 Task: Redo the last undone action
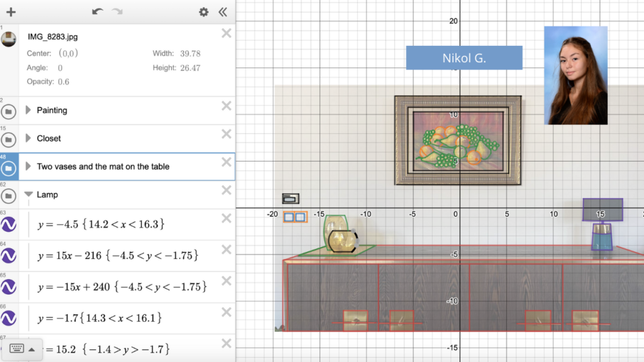118,11
